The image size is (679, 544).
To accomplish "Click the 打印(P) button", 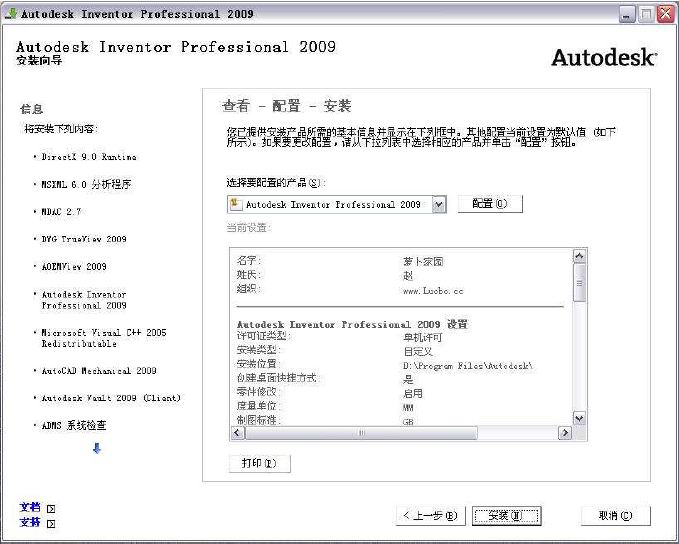I will [259, 463].
